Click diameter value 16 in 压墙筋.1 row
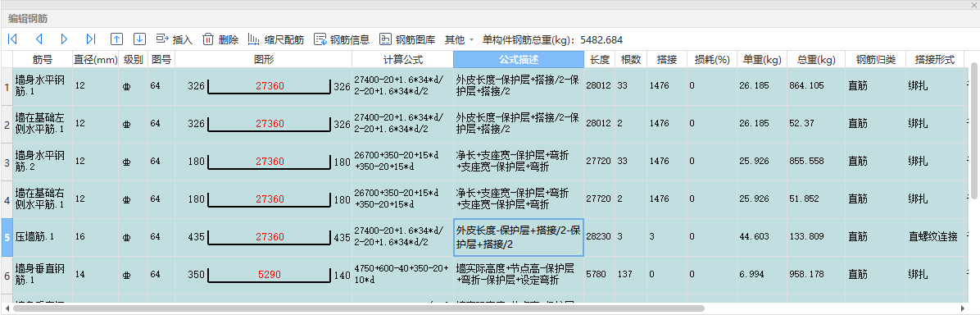The width and height of the screenshot is (980, 315). click(96, 237)
